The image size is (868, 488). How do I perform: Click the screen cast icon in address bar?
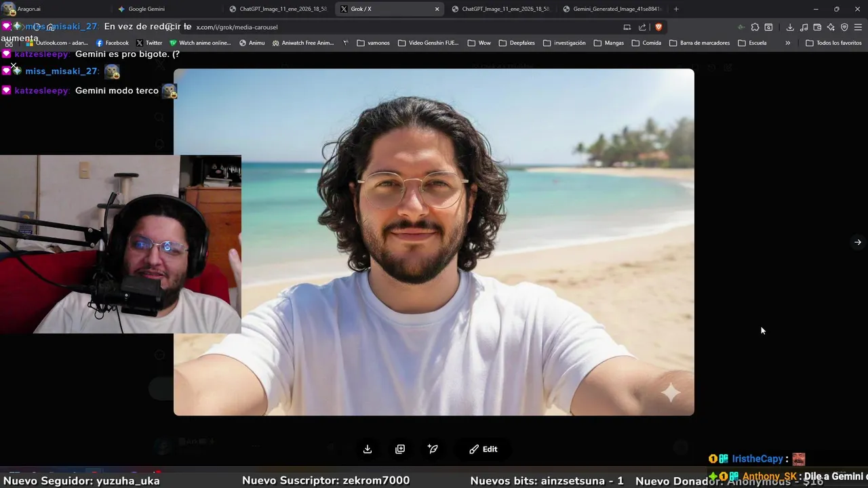[x=627, y=27]
